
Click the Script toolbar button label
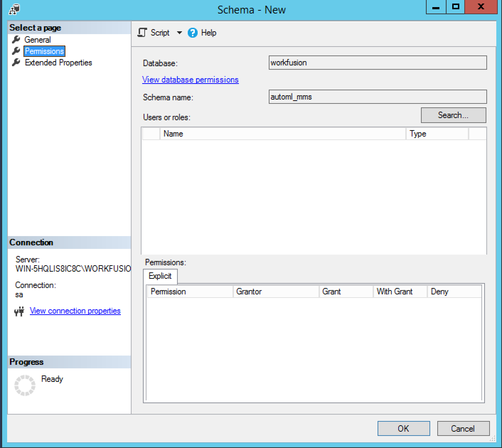(x=160, y=33)
